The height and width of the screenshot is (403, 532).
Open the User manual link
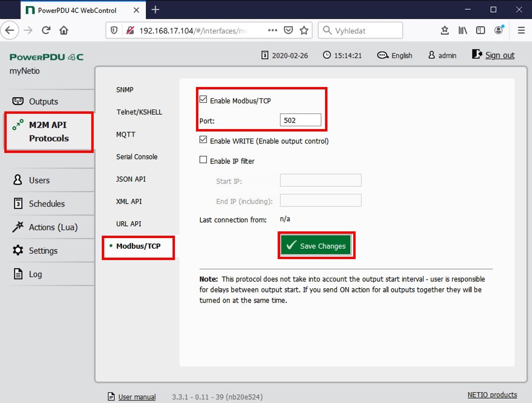(137, 397)
